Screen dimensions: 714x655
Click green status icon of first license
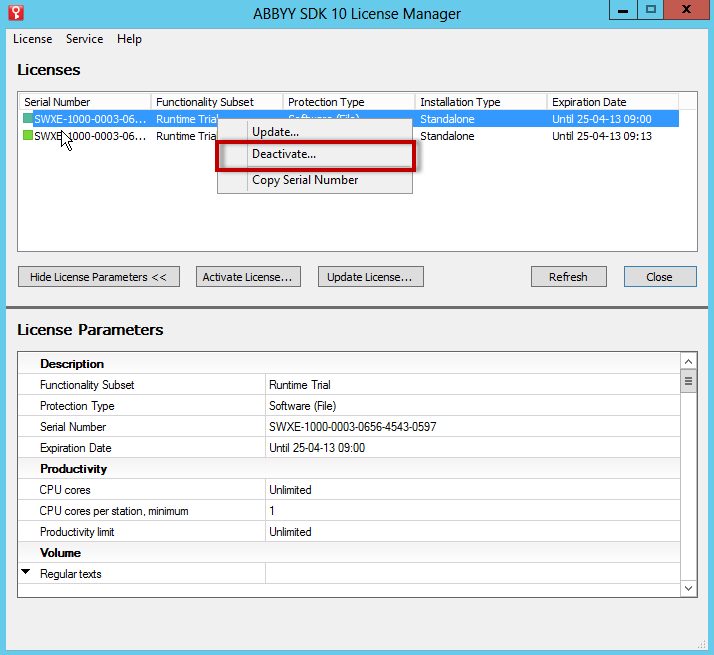[28, 119]
